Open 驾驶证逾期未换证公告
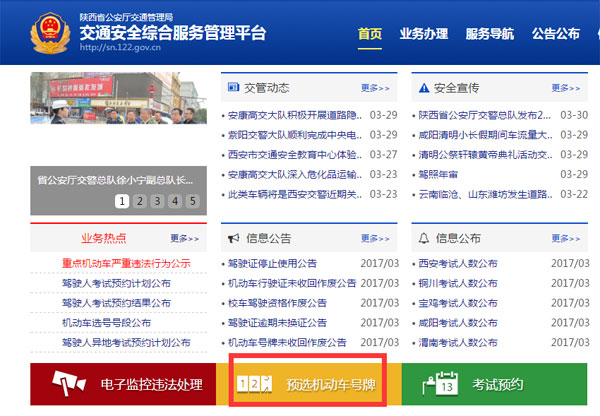 277,323
